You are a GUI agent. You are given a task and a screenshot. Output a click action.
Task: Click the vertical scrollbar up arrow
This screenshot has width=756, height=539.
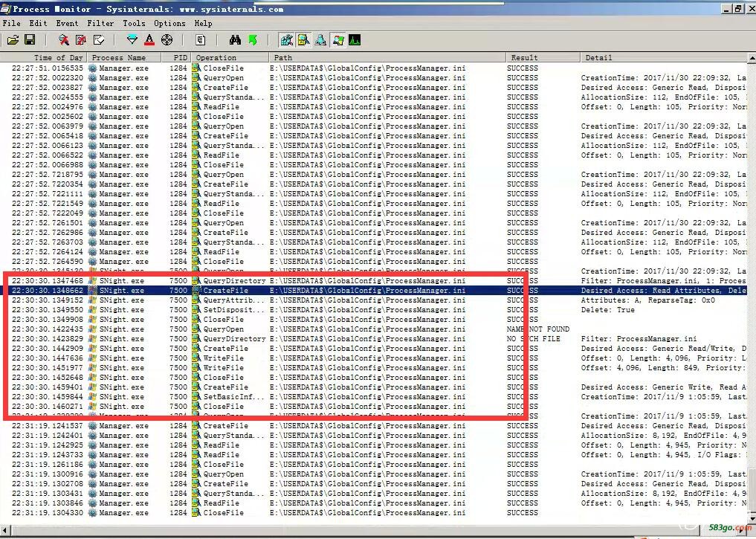(x=752, y=58)
